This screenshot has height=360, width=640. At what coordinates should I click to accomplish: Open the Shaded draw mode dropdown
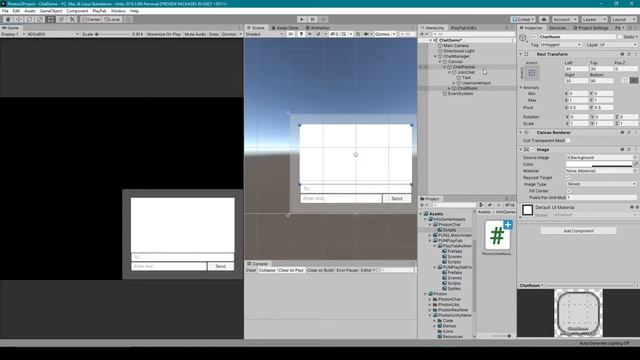click(264, 34)
